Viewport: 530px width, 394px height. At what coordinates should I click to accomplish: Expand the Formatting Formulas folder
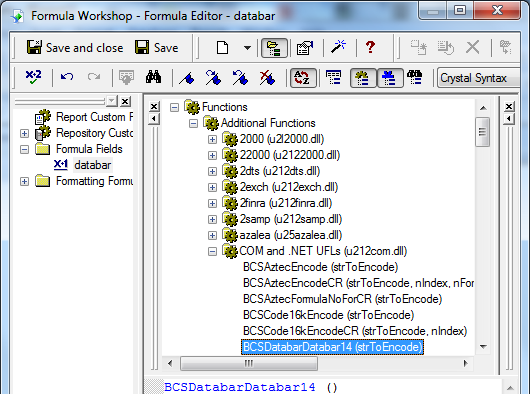pyautogui.click(x=24, y=181)
